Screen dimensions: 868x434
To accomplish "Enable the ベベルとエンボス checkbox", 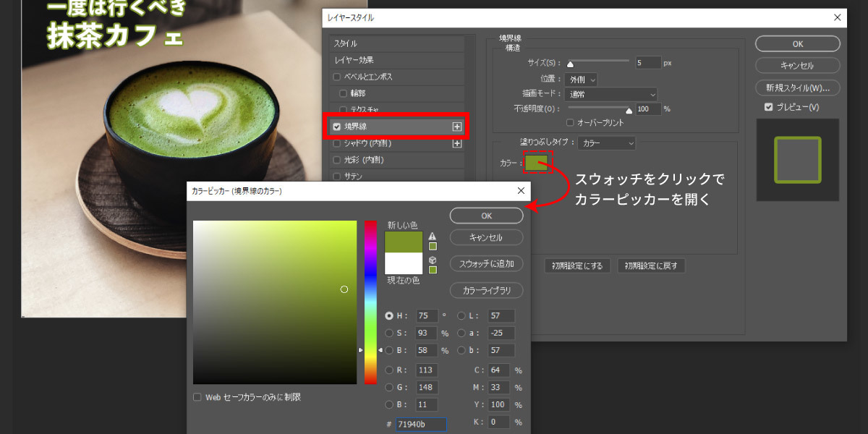I will pyautogui.click(x=336, y=77).
